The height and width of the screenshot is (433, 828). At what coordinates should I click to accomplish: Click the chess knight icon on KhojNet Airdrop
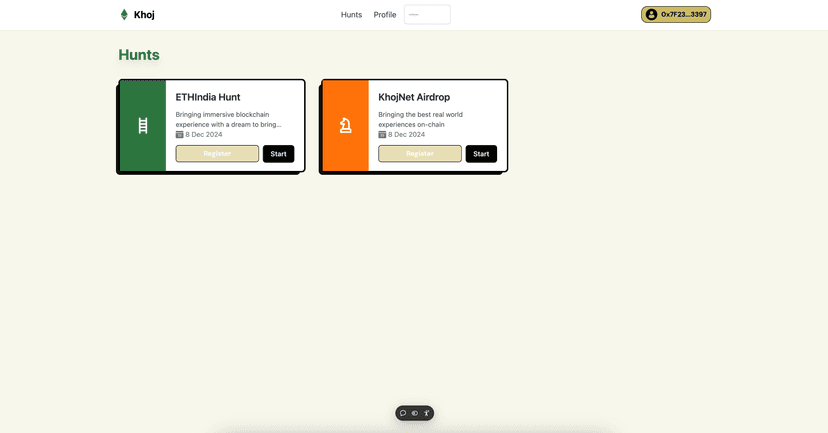345,125
